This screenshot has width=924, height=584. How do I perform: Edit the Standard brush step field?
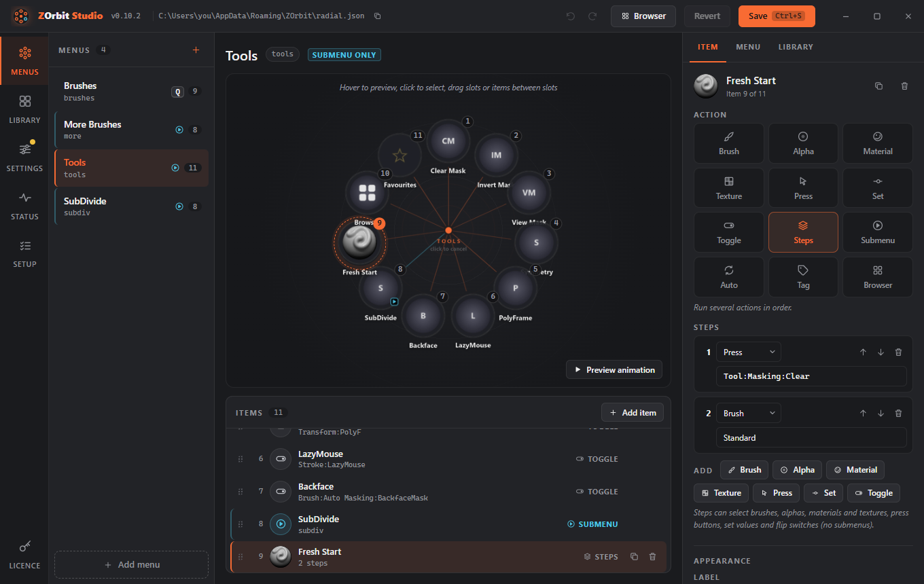[x=811, y=438]
